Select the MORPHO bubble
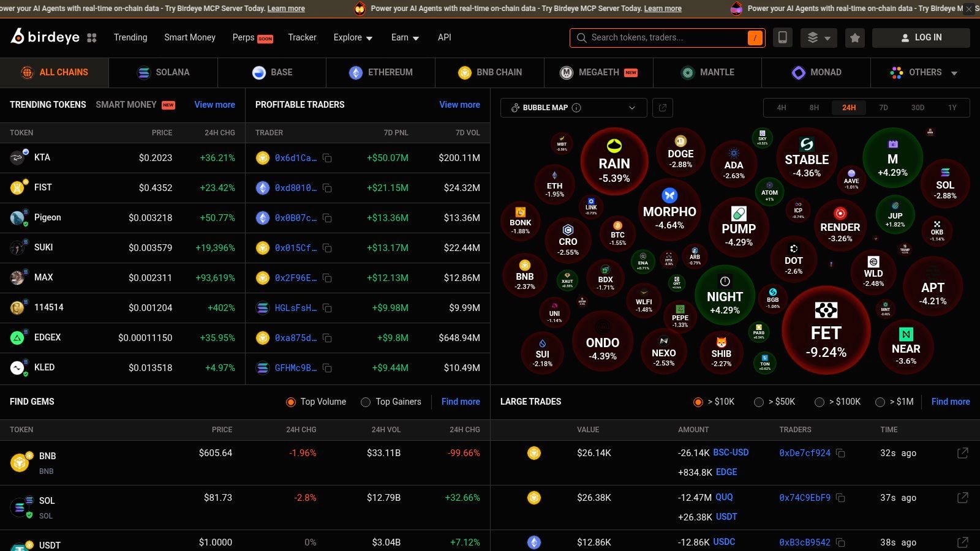Screen dimensions: 980x551 click(669, 210)
